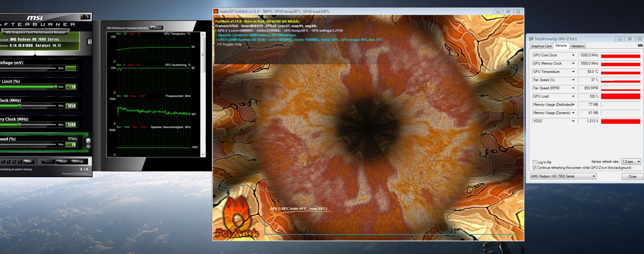This screenshot has width=644, height=254.
Task: Click the GPU Load red graph bar
Action: (620, 96)
